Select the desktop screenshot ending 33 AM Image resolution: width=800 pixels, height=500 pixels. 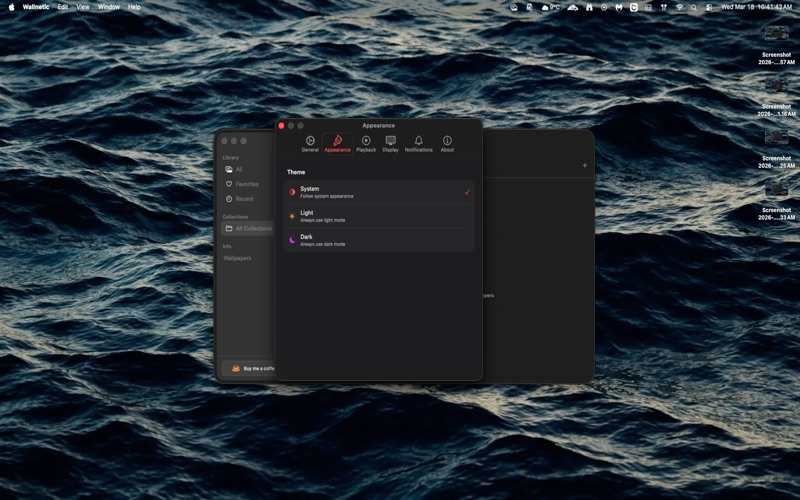[777, 201]
